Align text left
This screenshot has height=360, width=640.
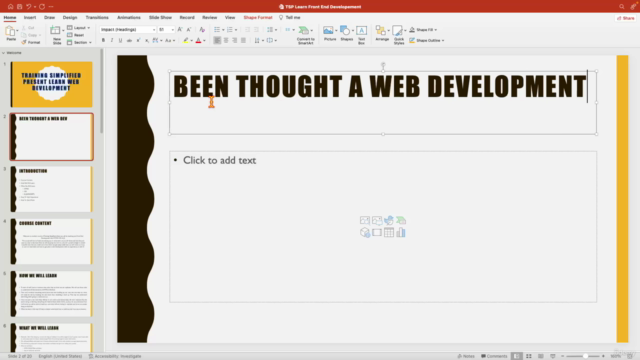[x=217, y=40]
